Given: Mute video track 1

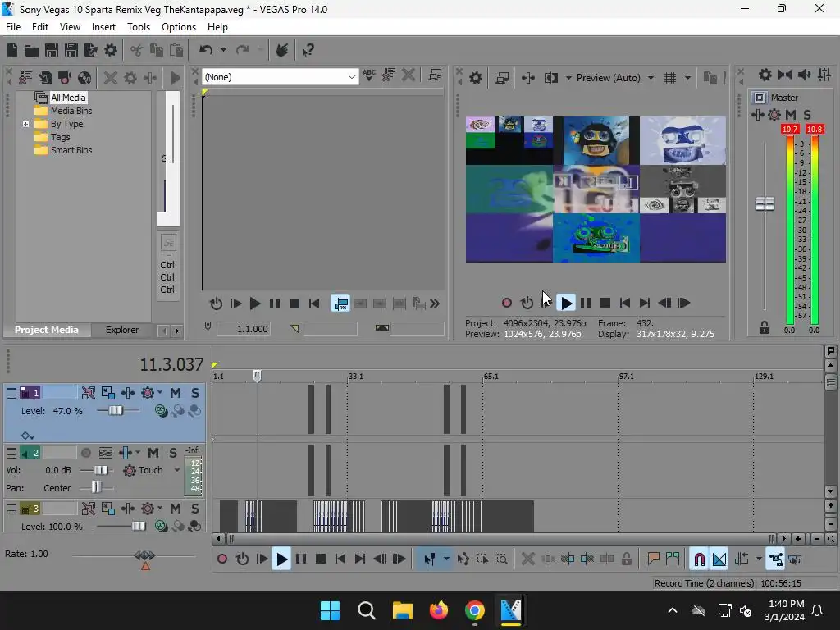Looking at the screenshot, I should click(176, 393).
